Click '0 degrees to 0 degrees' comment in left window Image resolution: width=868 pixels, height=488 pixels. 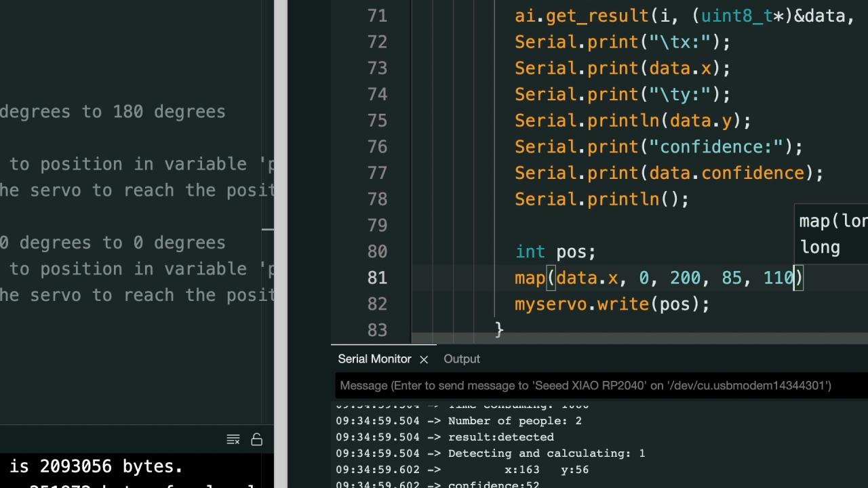tap(113, 243)
